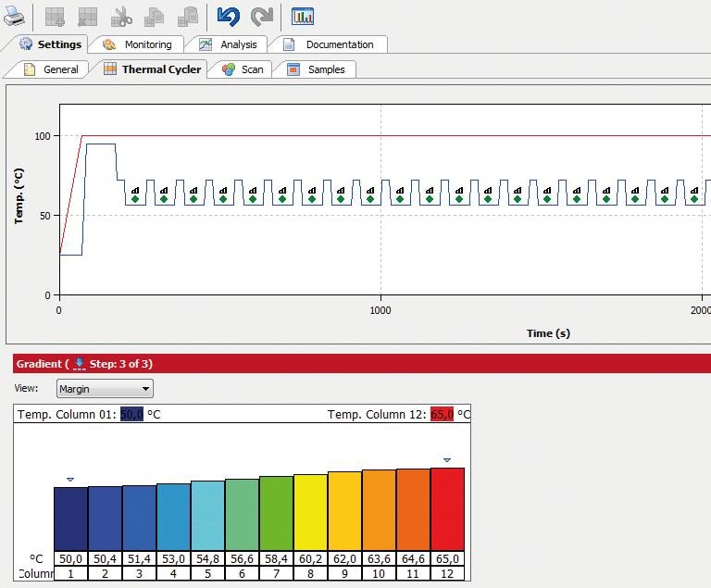Click column number 3 cell
The height and width of the screenshot is (588, 711).
[139, 573]
